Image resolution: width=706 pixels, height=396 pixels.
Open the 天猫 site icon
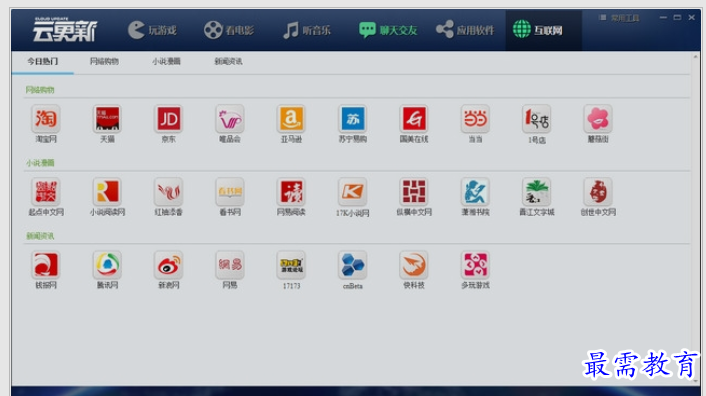(x=107, y=119)
